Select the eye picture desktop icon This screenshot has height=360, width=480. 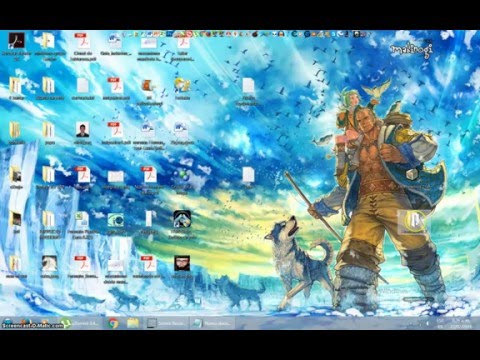(116, 220)
